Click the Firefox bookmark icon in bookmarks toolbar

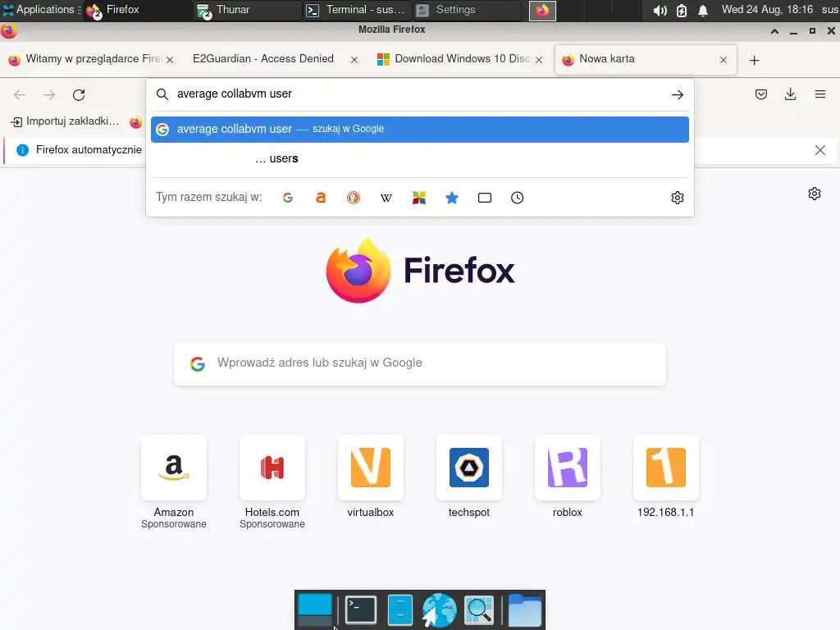pos(136,122)
